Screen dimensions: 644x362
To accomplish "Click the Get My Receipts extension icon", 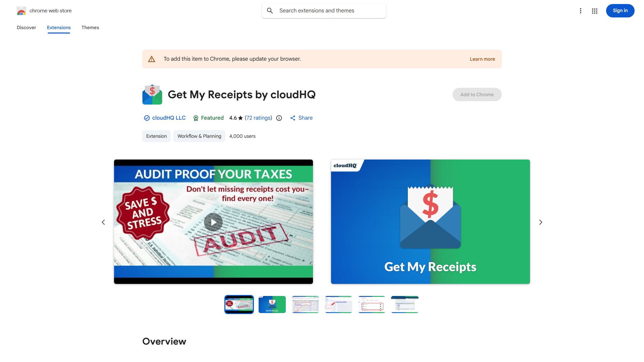I will (x=152, y=95).
